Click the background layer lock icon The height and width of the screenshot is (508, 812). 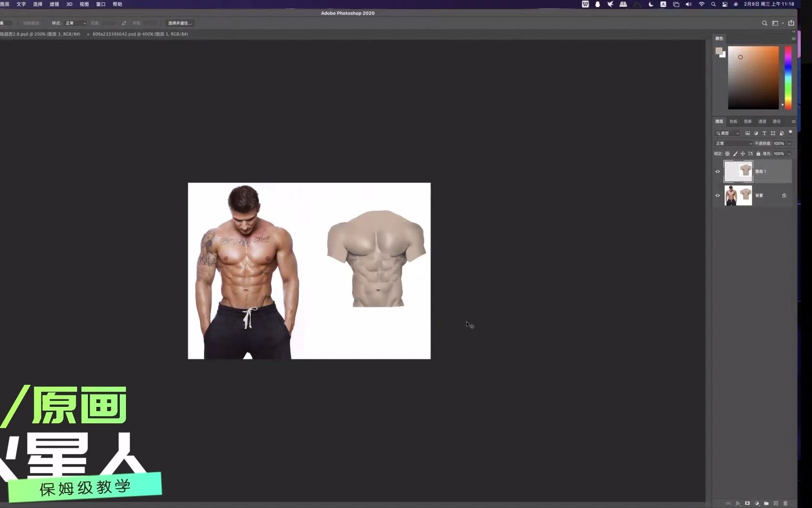784,196
